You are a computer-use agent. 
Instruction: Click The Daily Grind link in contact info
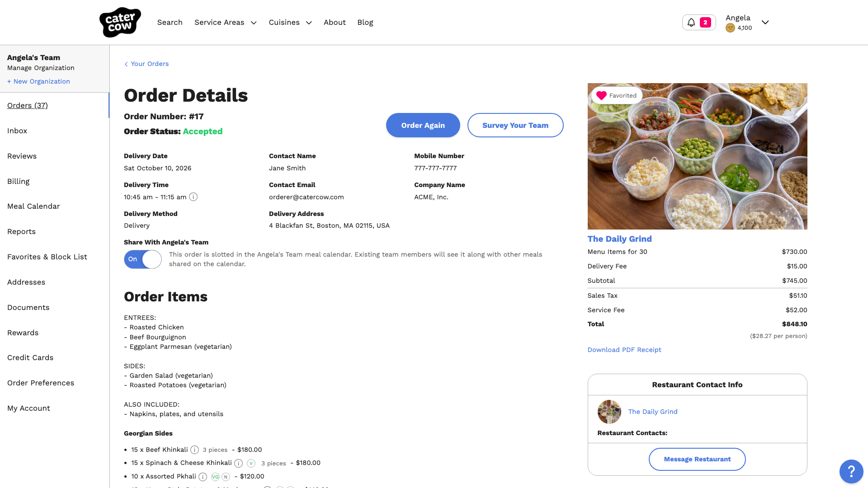click(x=653, y=412)
